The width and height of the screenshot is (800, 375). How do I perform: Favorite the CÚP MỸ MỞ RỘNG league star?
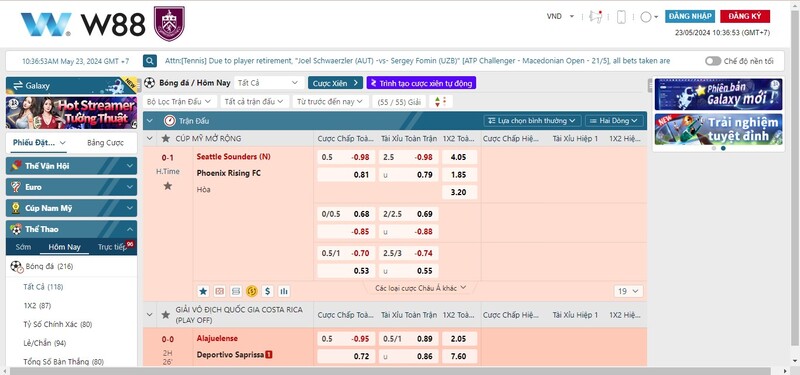(x=165, y=138)
